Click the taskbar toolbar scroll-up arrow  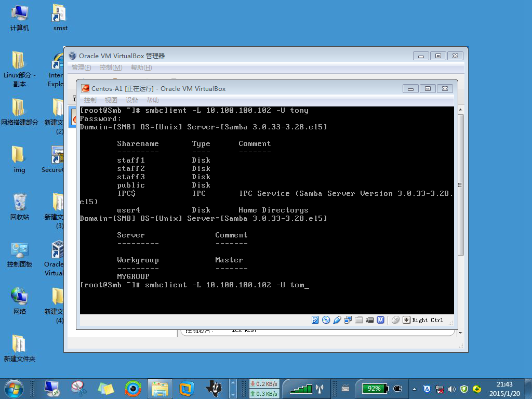coord(233,383)
